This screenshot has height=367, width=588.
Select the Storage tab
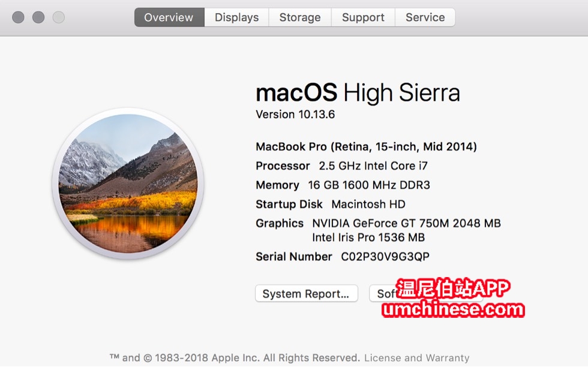pos(300,17)
